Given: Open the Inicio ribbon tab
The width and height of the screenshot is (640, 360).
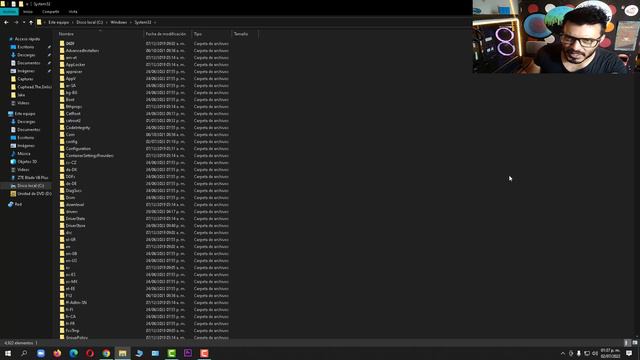Looking at the screenshot, I should coord(28,12).
